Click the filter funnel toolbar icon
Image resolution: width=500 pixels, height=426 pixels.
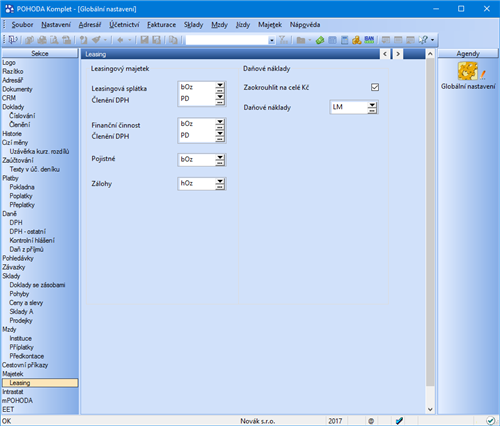coord(284,40)
